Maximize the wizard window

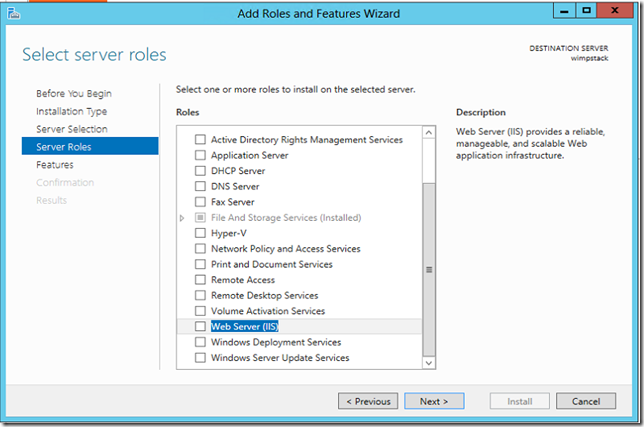[586, 11]
